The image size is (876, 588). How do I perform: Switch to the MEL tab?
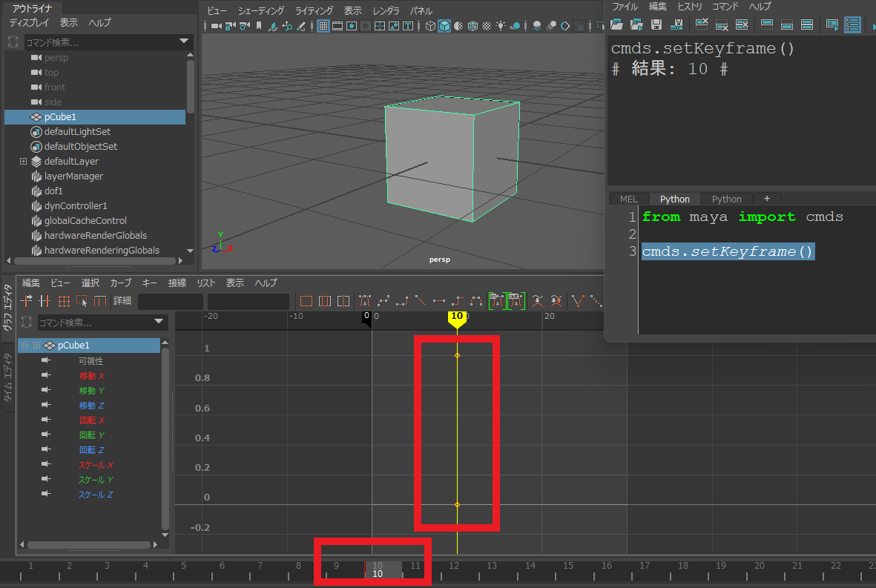tap(628, 199)
